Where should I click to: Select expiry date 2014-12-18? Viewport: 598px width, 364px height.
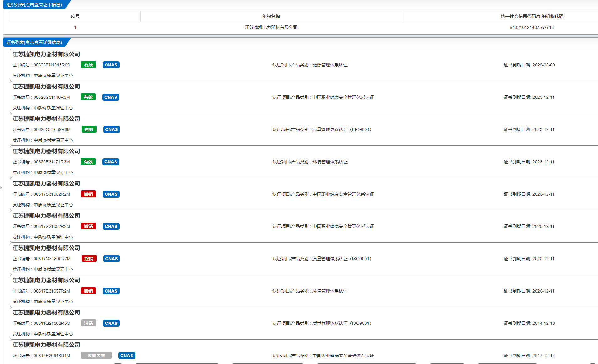543,323
